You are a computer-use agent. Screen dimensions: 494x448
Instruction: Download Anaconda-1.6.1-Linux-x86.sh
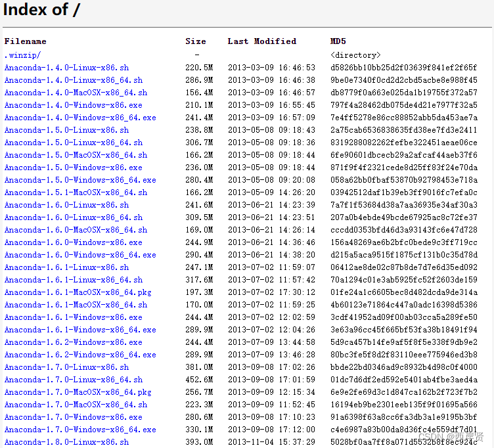[66, 267]
